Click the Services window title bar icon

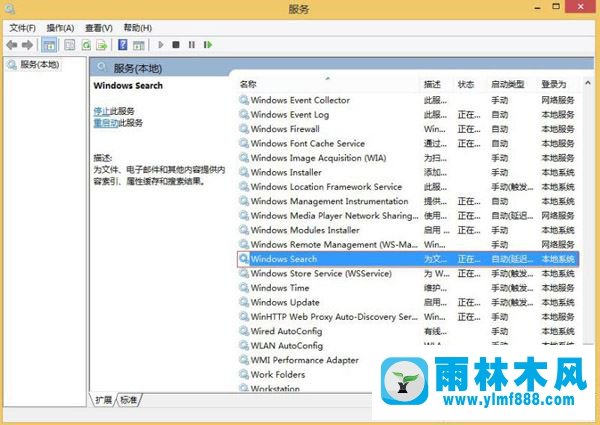pos(10,8)
